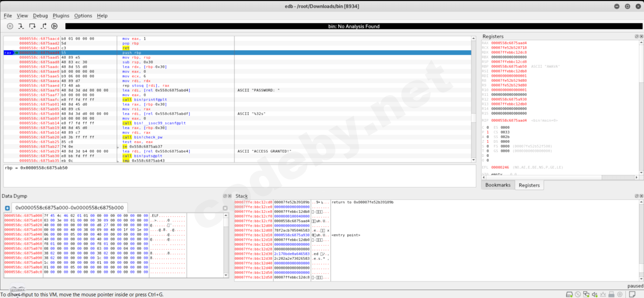Click the Step Out toolbar icon
The width and height of the screenshot is (644, 298).
coord(43,26)
